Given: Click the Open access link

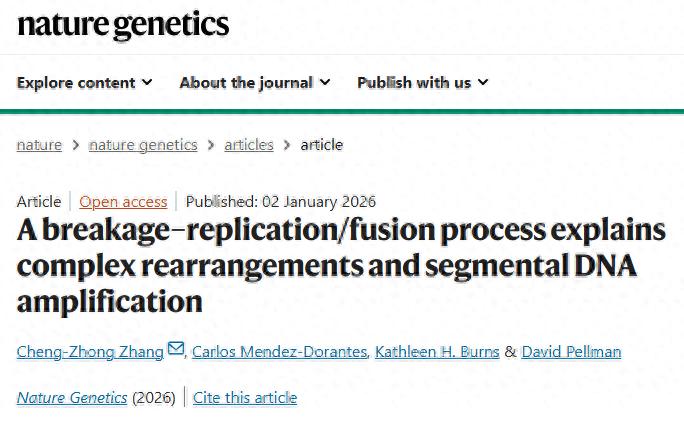Looking at the screenshot, I should 123,201.
